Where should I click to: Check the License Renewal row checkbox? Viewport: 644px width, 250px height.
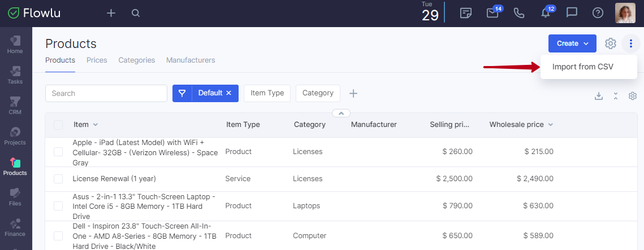[x=58, y=179]
